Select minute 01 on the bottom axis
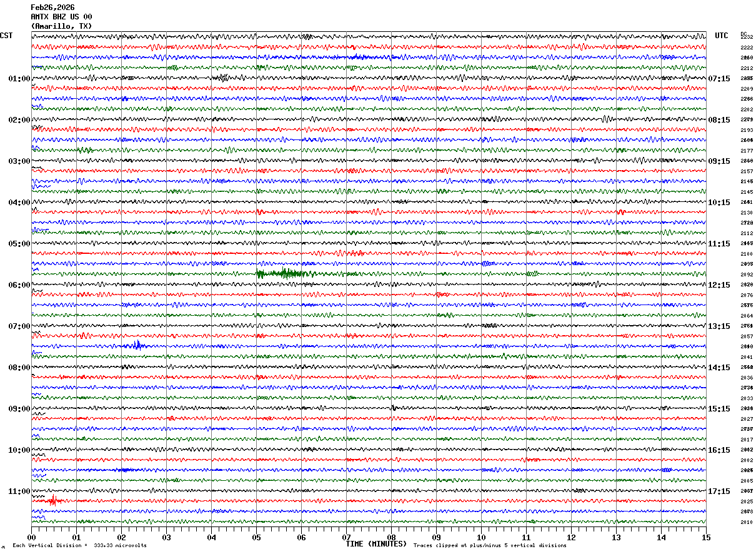 point(76,537)
